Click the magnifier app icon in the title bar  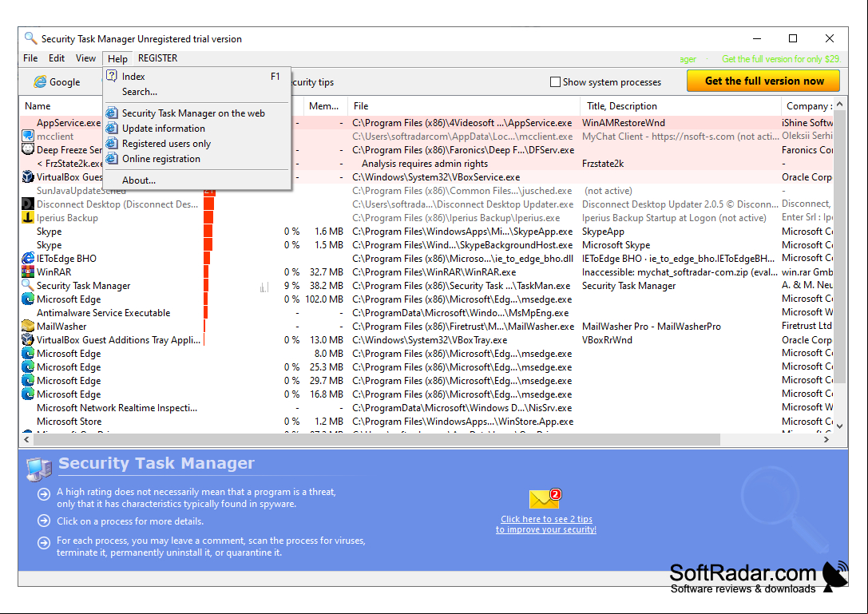pyautogui.click(x=30, y=38)
